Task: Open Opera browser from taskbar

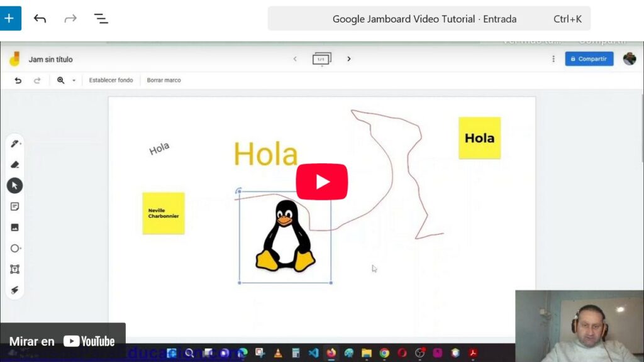Action: [x=402, y=353]
